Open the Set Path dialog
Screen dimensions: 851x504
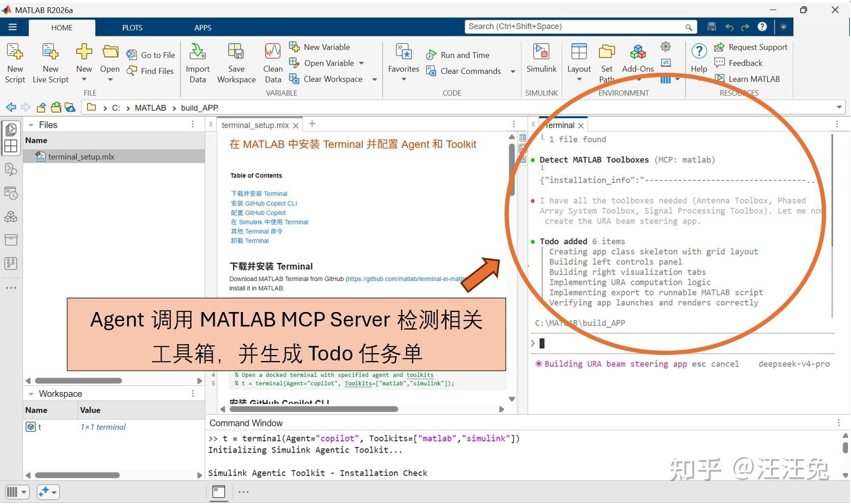click(607, 63)
